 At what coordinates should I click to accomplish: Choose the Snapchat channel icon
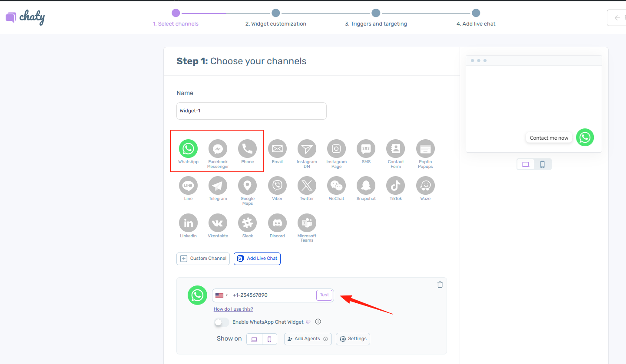(366, 186)
